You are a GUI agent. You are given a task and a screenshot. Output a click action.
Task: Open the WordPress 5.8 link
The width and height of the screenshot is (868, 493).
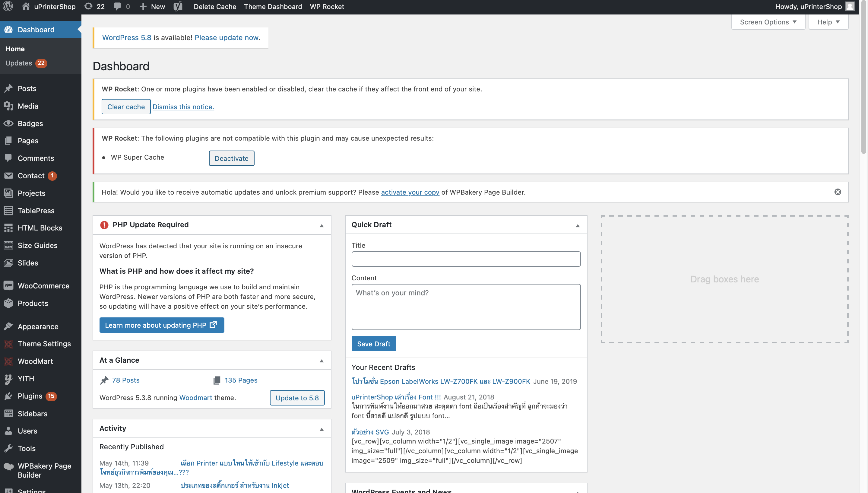click(127, 38)
